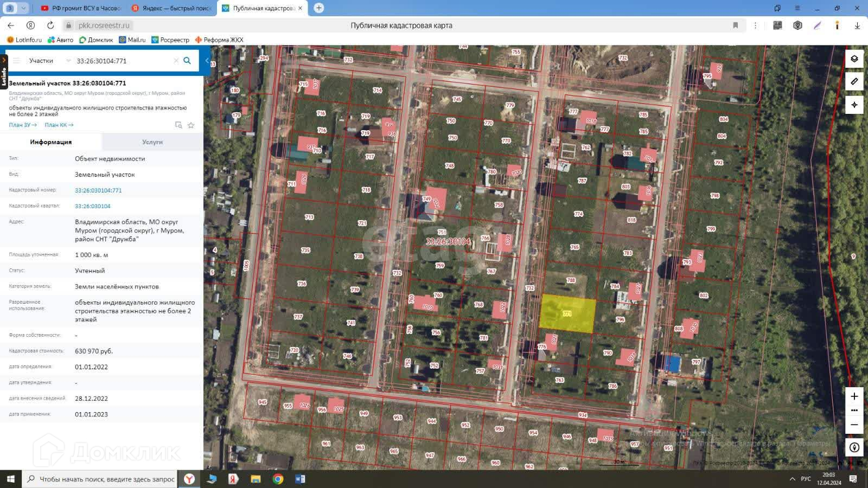Expand the Участки search type dropdown
The image size is (868, 488).
click(x=49, y=61)
